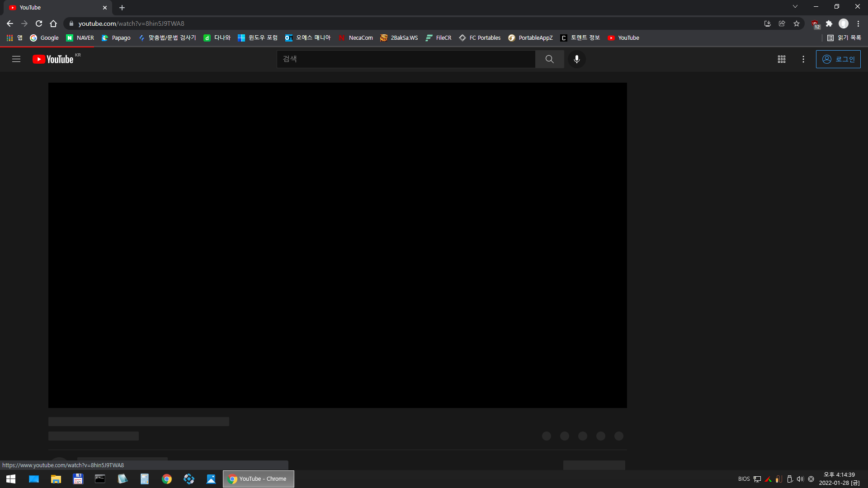Select the YouTube browser tab
868x488 pixels.
(x=58, y=8)
